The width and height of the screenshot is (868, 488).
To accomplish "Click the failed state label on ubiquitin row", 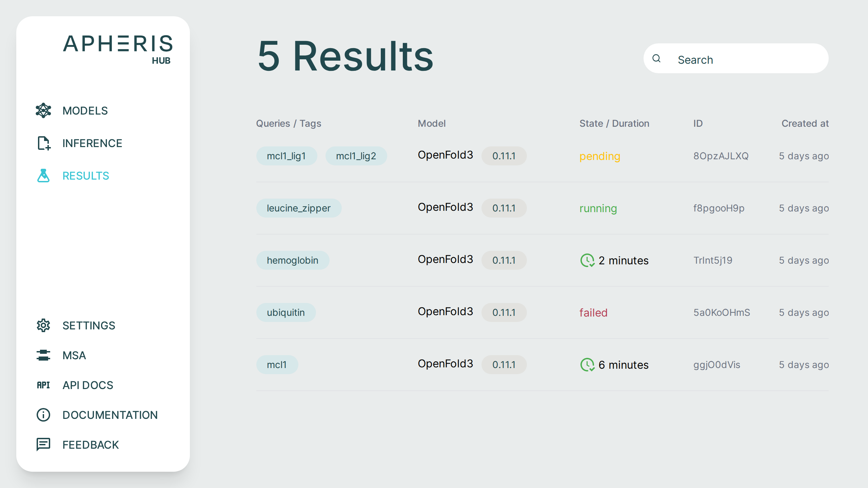I will (x=594, y=312).
